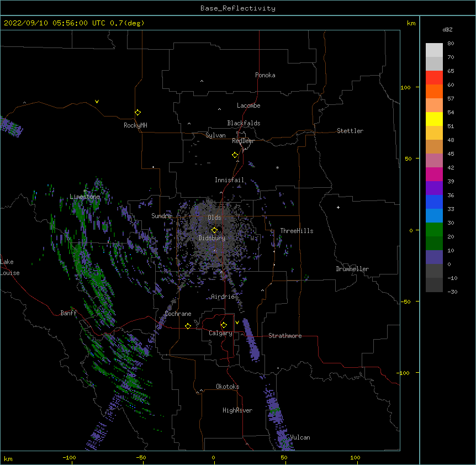Click the yellow marker near RockyMH
This screenshot has height=465, width=476.
click(x=137, y=113)
